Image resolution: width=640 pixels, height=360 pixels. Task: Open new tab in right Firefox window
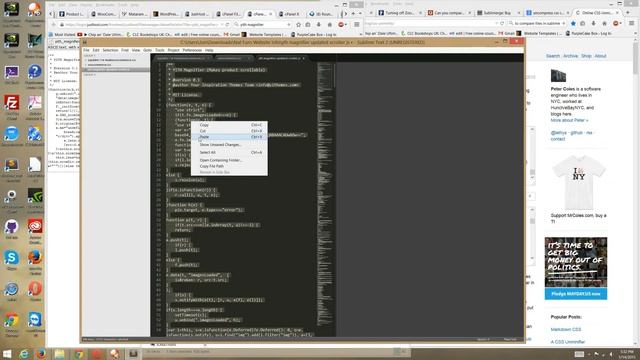628,13
